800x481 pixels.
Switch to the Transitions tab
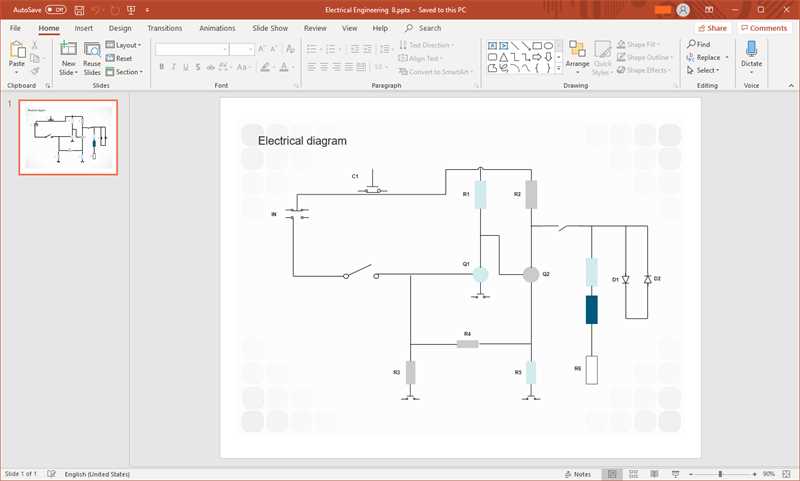coord(165,28)
